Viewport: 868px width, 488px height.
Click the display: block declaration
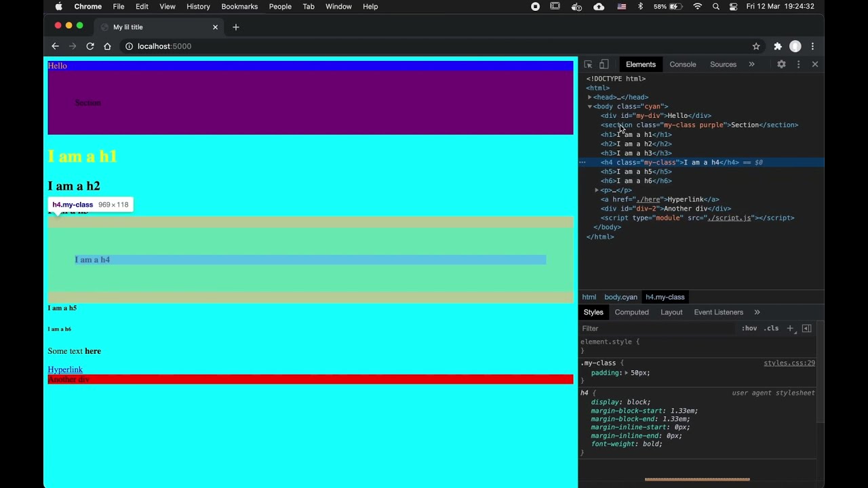pos(620,402)
